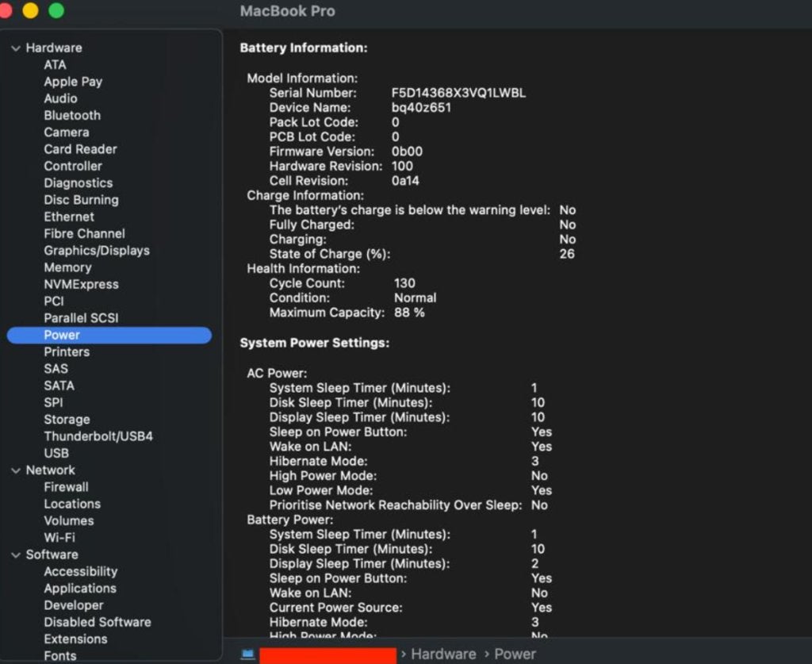Select Printers in the sidebar
Screen dimensions: 812x664
(x=67, y=352)
